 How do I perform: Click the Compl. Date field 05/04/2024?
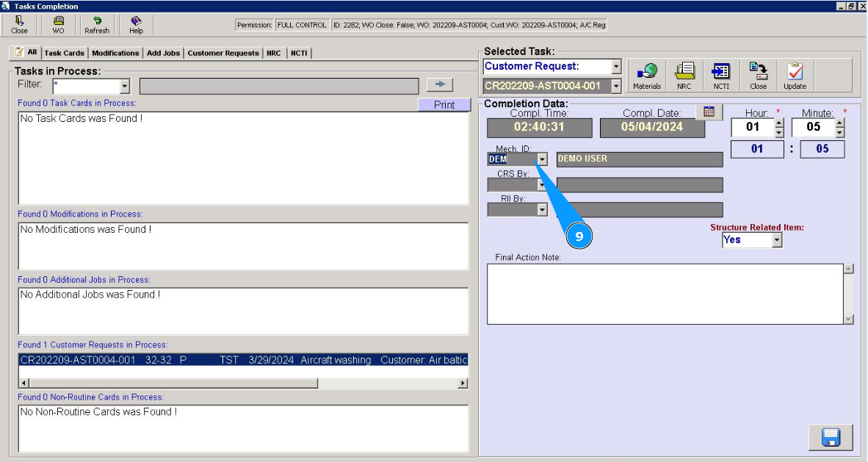pyautogui.click(x=652, y=127)
